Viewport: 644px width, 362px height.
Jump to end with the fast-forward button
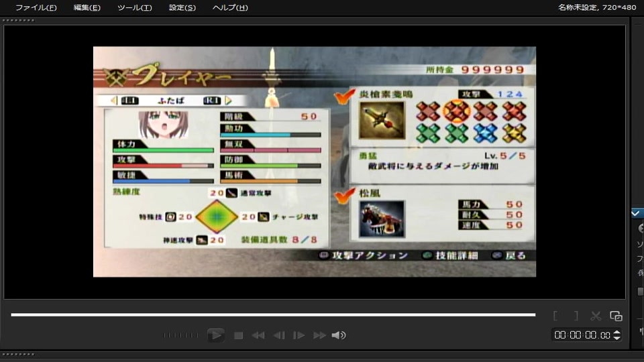point(319,335)
